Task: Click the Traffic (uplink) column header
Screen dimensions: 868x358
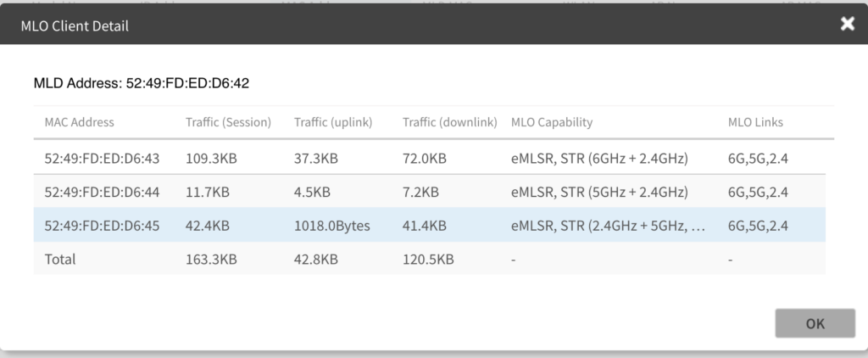Action: point(333,122)
